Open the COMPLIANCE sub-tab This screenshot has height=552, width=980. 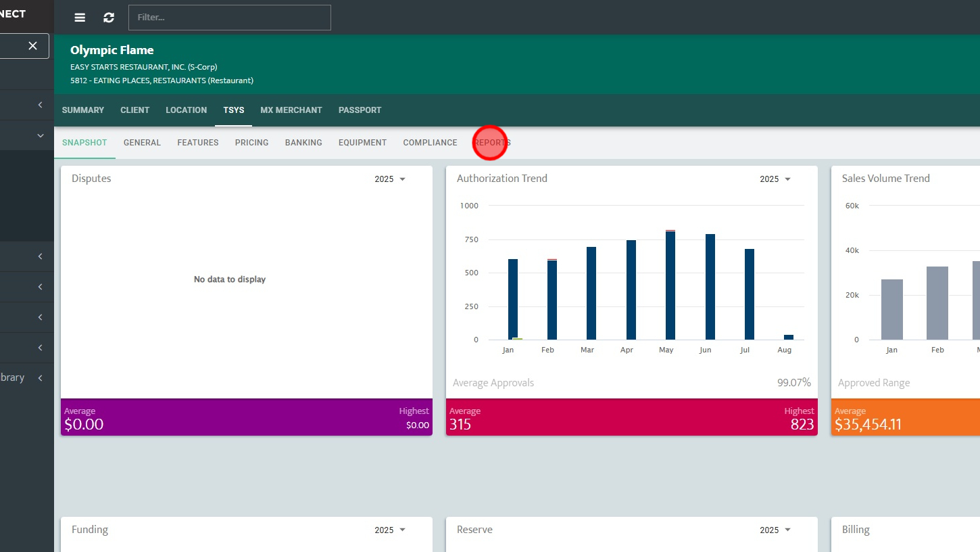click(x=430, y=143)
